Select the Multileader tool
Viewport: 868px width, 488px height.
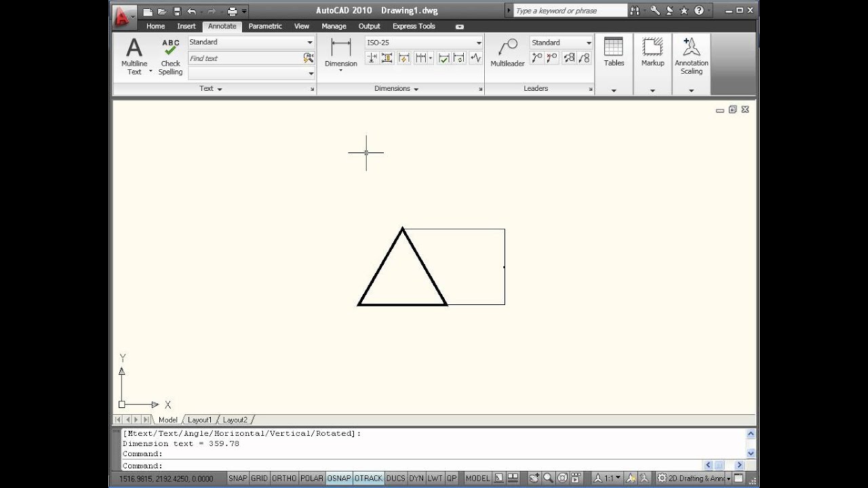507,53
